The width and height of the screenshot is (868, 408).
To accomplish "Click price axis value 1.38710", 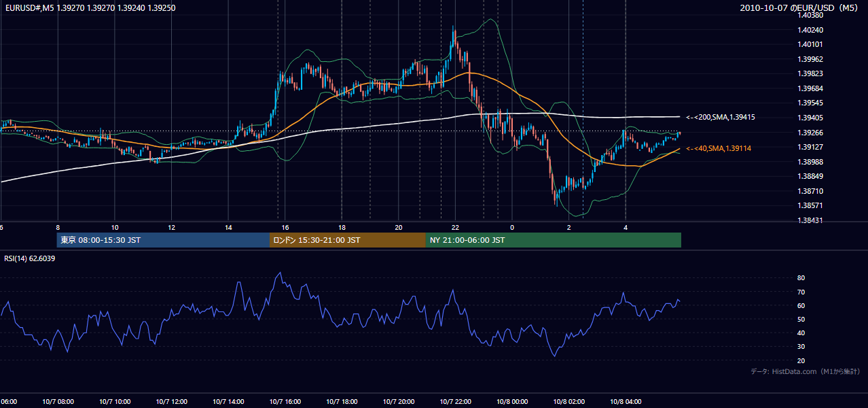I will [x=812, y=191].
